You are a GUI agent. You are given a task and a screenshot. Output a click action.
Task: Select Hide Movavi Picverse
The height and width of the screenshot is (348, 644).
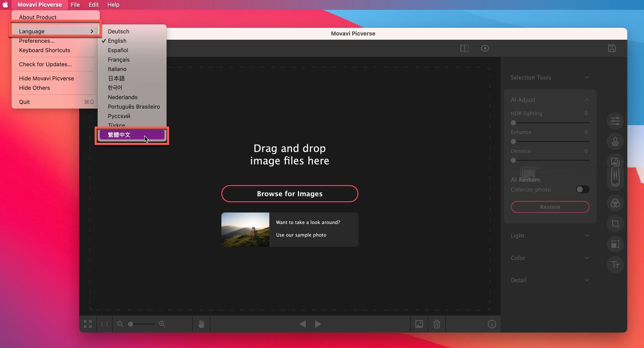(56, 78)
